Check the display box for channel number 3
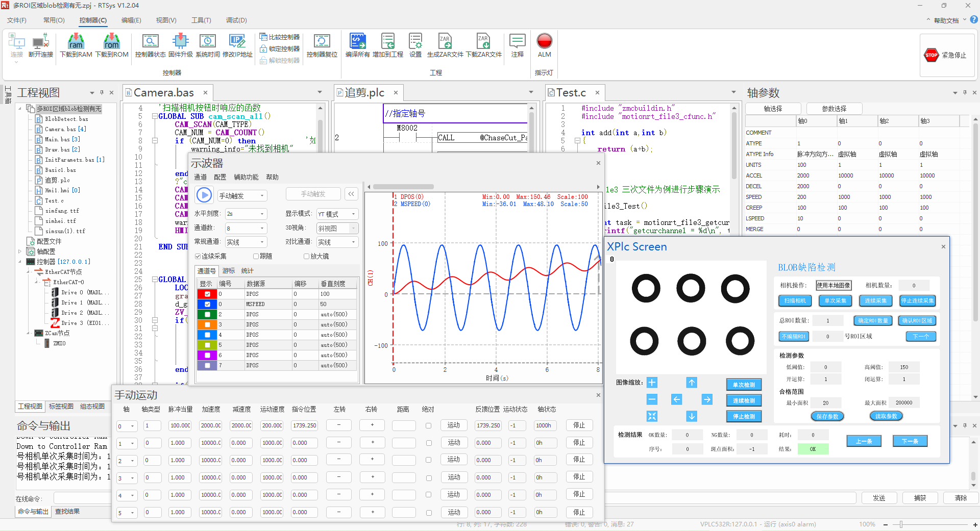 coord(207,324)
